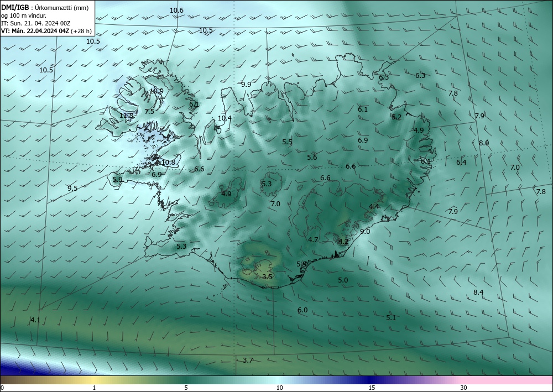Image resolution: width=553 pixels, height=392 pixels.
Task: Click the 9.0 value on southeast coast
Action: (x=365, y=232)
